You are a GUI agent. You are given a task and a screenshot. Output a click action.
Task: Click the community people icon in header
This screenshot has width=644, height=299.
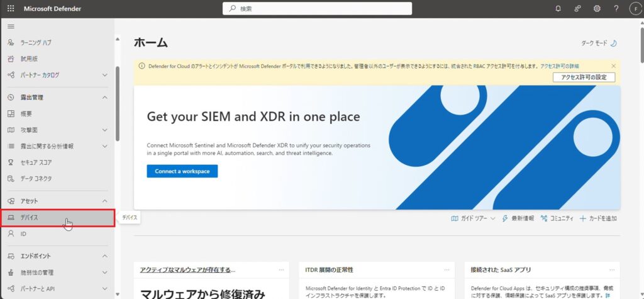(x=577, y=9)
